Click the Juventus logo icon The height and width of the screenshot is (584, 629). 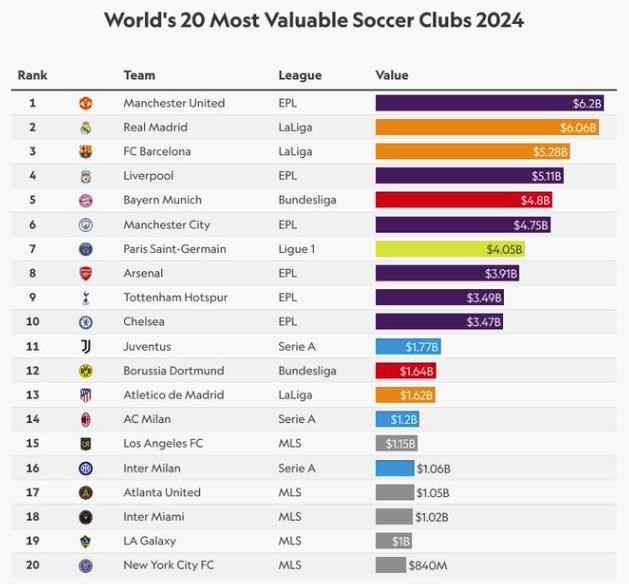pos(86,346)
